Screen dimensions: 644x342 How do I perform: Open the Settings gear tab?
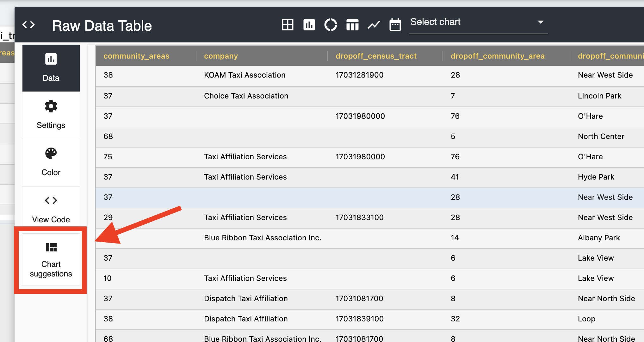tap(51, 115)
